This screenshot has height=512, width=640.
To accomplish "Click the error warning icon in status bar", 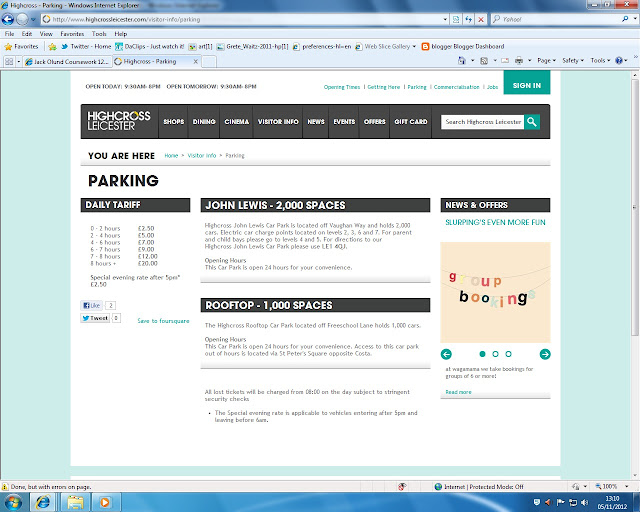I will point(5,487).
